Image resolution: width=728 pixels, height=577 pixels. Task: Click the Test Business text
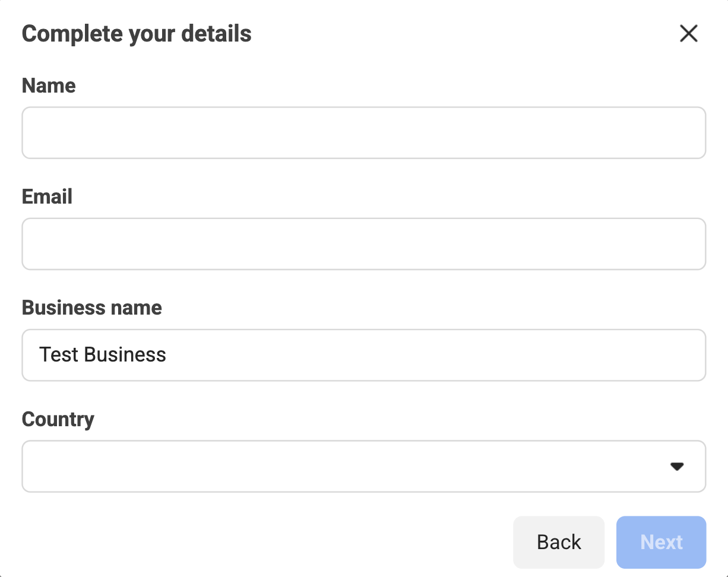click(102, 355)
